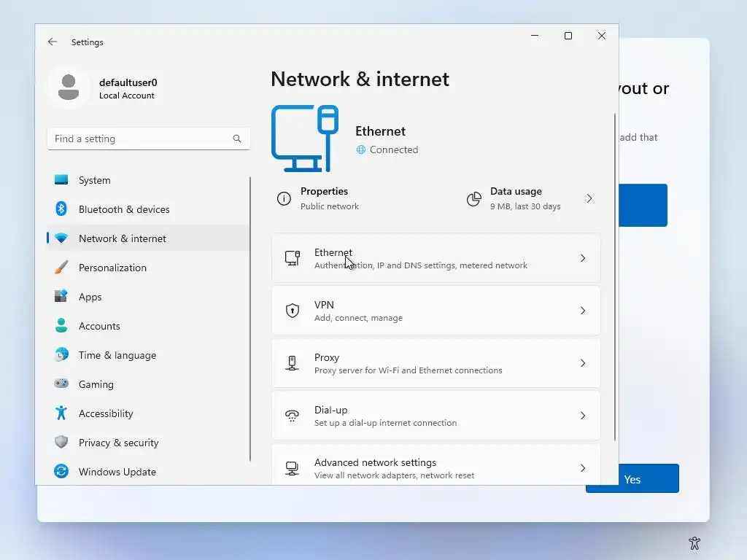This screenshot has height=560, width=747.
Task: Select Gaming in the sidebar
Action: click(x=148, y=384)
